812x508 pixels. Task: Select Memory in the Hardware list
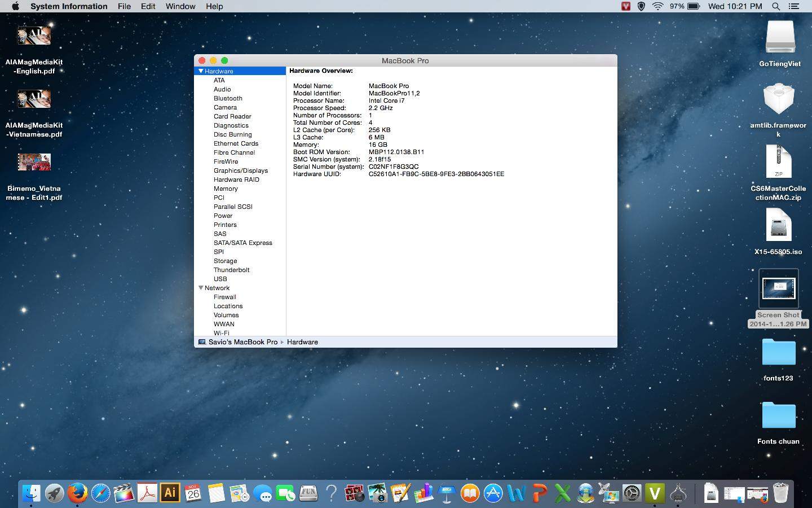(226, 189)
